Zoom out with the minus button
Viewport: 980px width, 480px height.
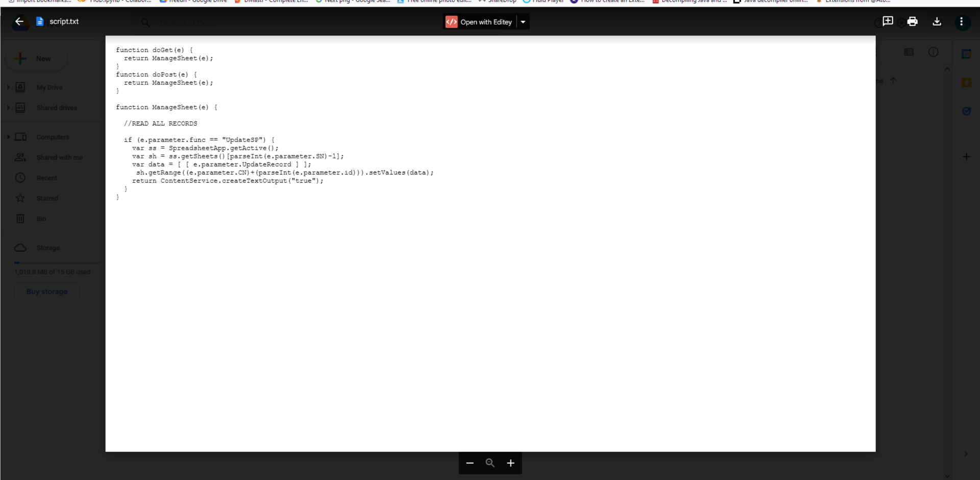click(470, 463)
